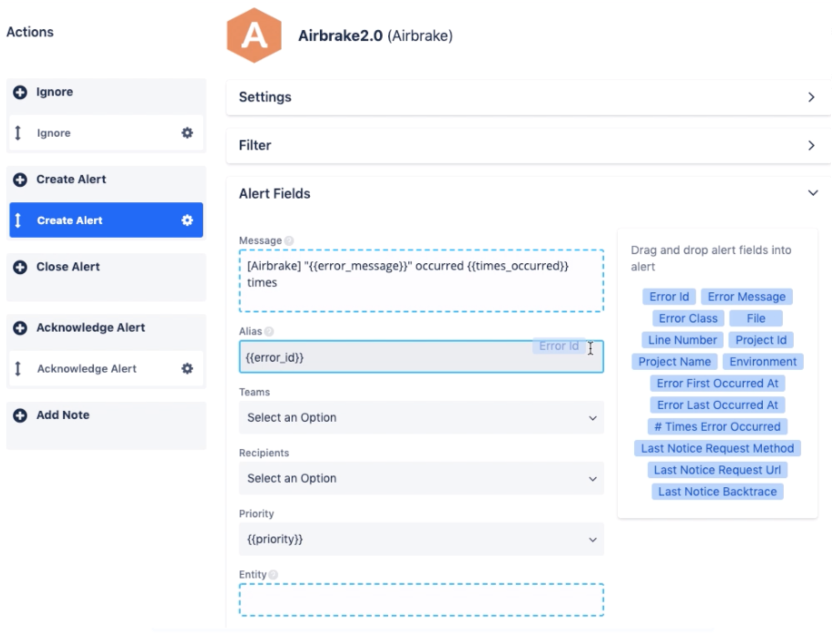Click the # Times Error Occurred tag
This screenshot has height=644, width=832.
(x=717, y=427)
